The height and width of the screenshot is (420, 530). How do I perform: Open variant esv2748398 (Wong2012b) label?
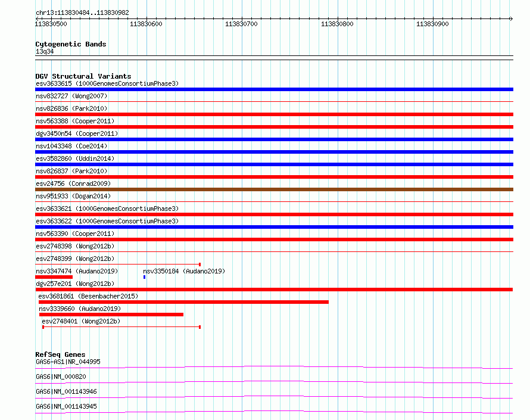click(x=75, y=246)
